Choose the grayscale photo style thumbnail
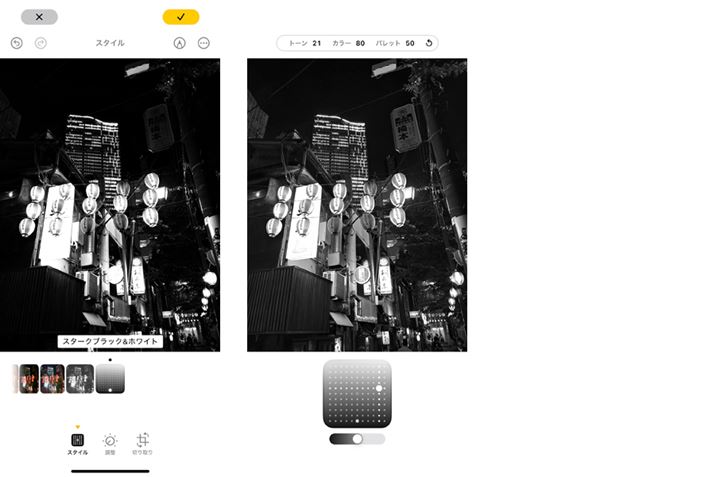This screenshot has width=715, height=477. (80, 378)
